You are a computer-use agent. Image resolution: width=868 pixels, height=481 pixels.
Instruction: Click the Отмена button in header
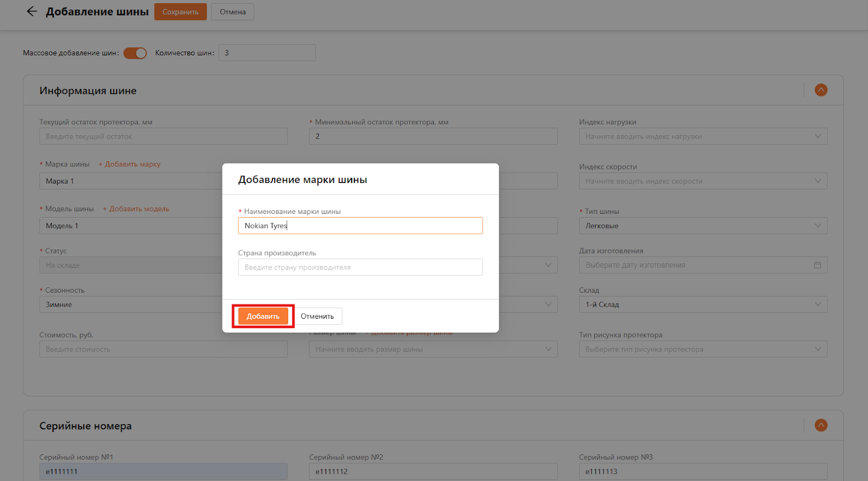click(232, 12)
